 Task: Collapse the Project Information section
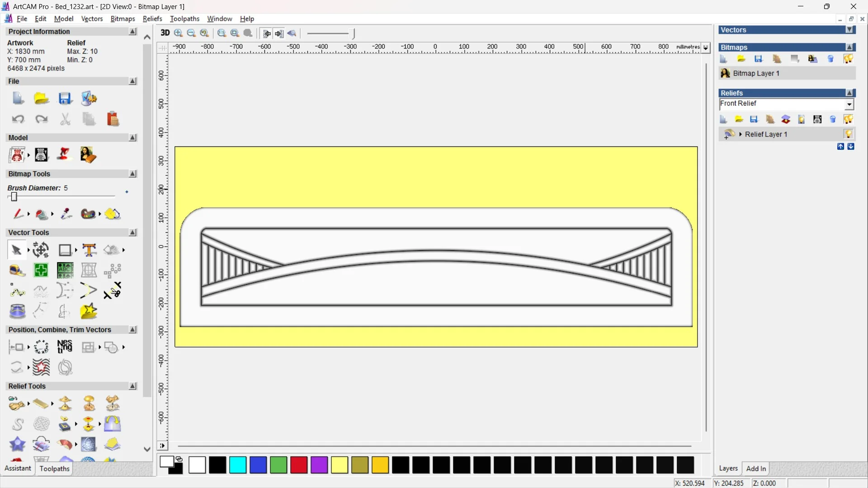point(132,32)
